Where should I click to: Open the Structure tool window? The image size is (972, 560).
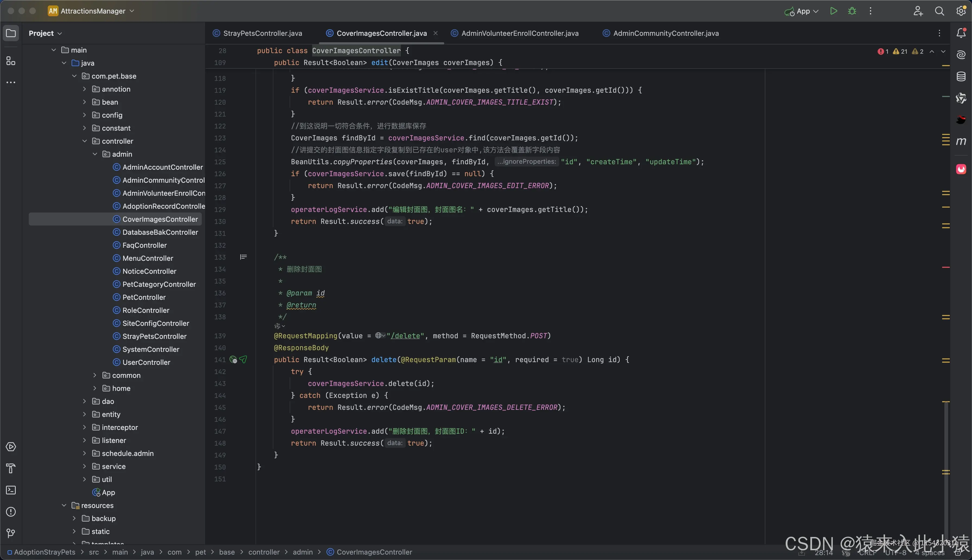[x=11, y=61]
